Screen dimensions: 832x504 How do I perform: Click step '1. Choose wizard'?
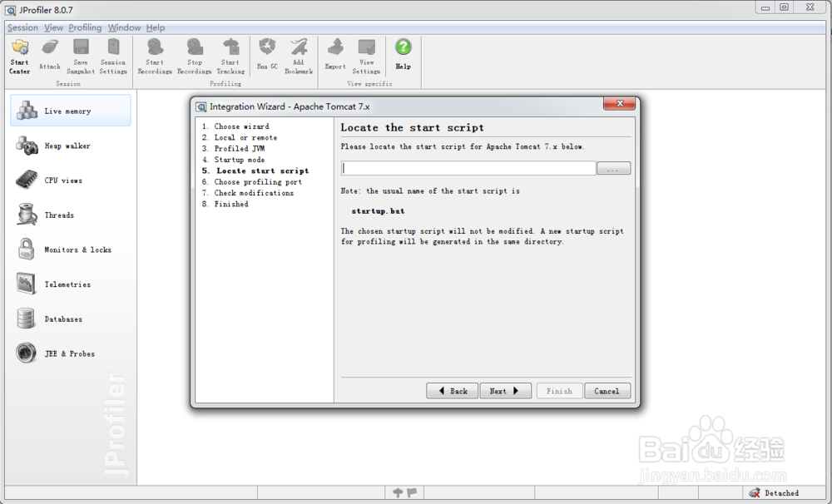[x=235, y=126]
